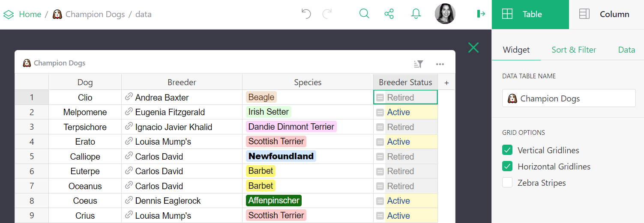Add a new column with plus

pos(446,83)
